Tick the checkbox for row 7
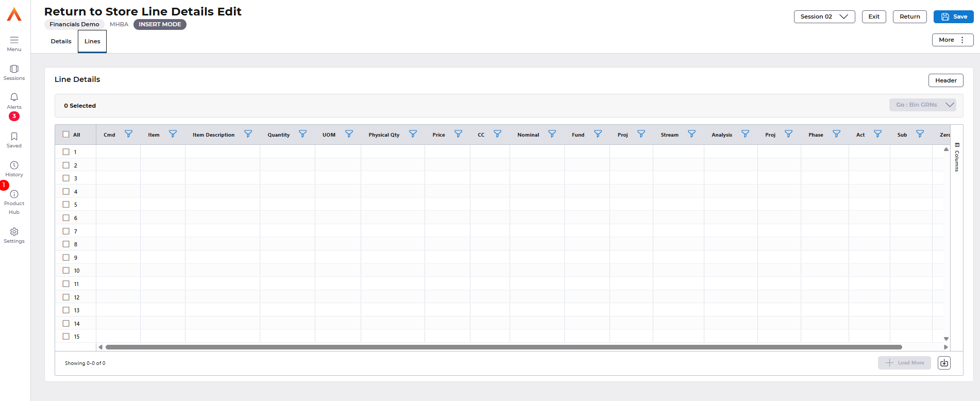 [66, 231]
